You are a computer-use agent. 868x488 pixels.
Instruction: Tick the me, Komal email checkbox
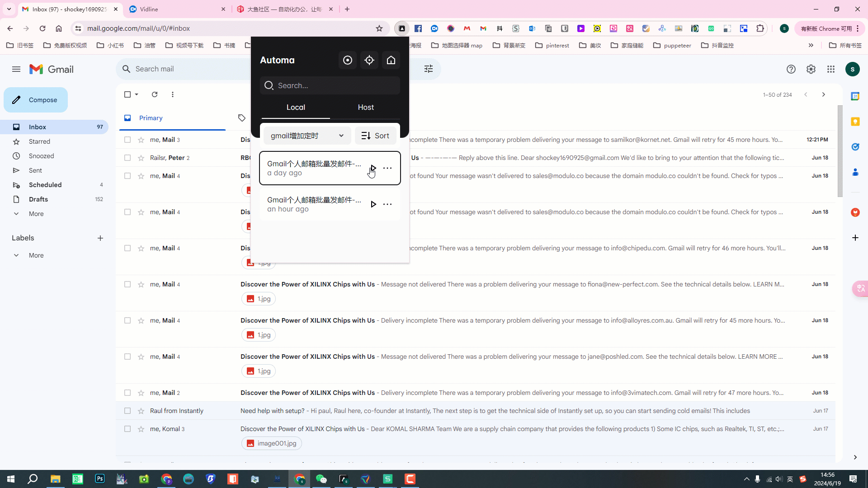pos(127,429)
